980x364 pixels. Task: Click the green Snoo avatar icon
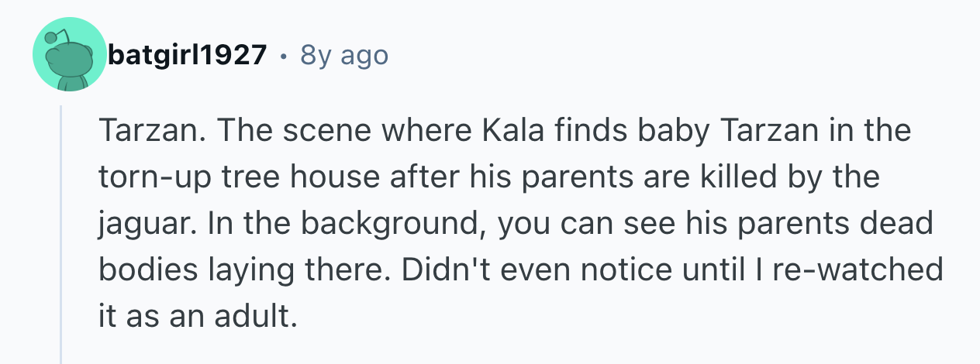pos(68,57)
